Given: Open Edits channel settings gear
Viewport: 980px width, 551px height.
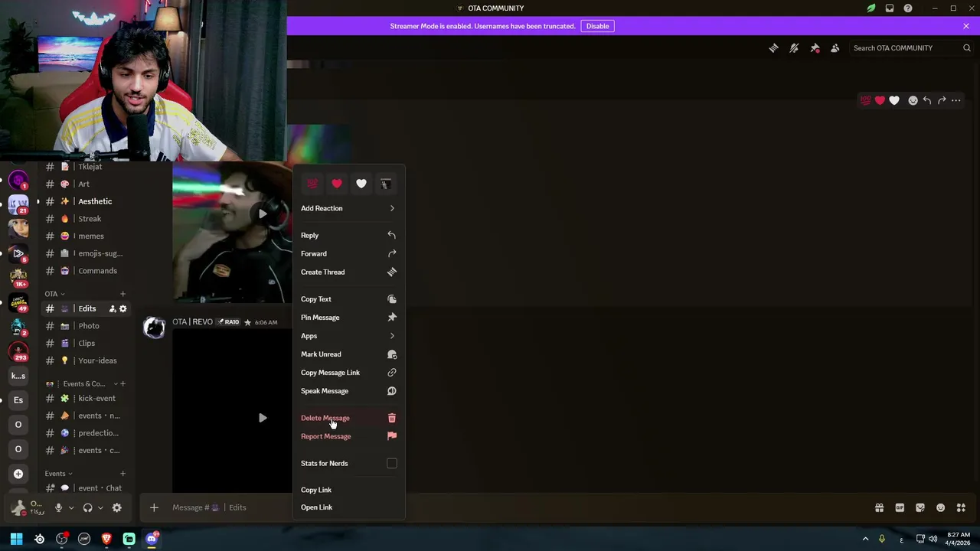Looking at the screenshot, I should [122, 308].
